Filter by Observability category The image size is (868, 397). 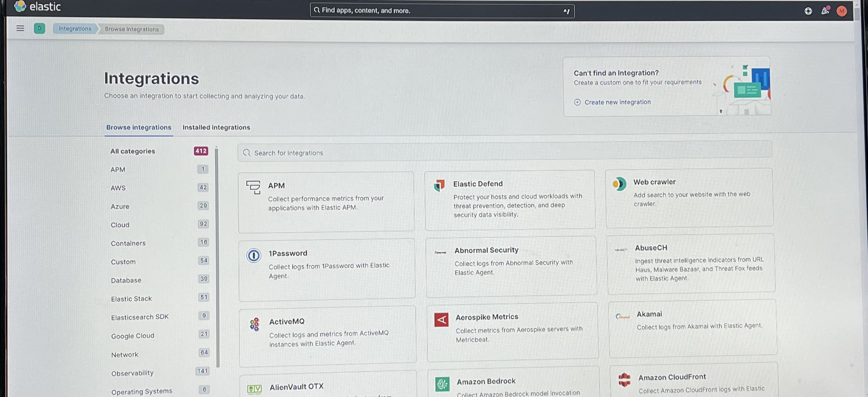click(x=132, y=373)
